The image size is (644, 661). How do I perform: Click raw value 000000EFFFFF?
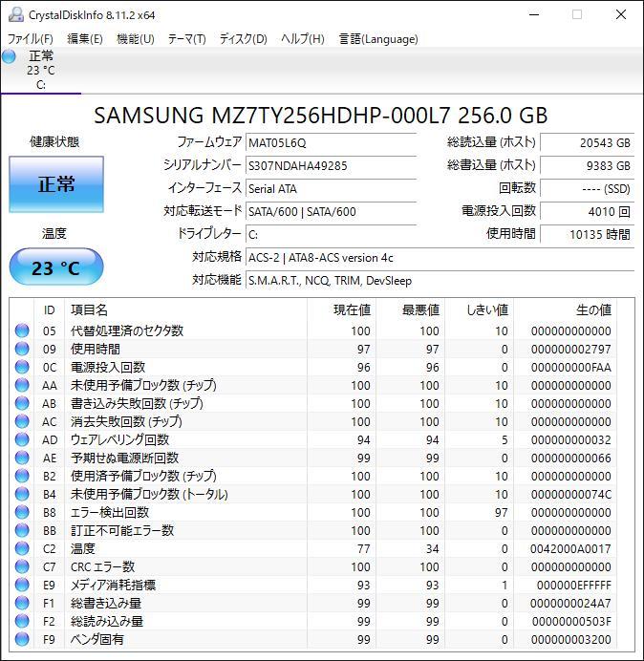[x=574, y=586]
